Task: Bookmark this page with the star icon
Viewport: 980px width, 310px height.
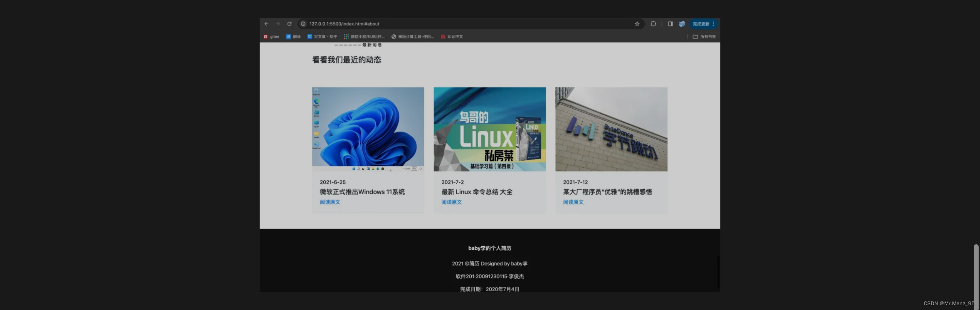Action: click(637, 24)
